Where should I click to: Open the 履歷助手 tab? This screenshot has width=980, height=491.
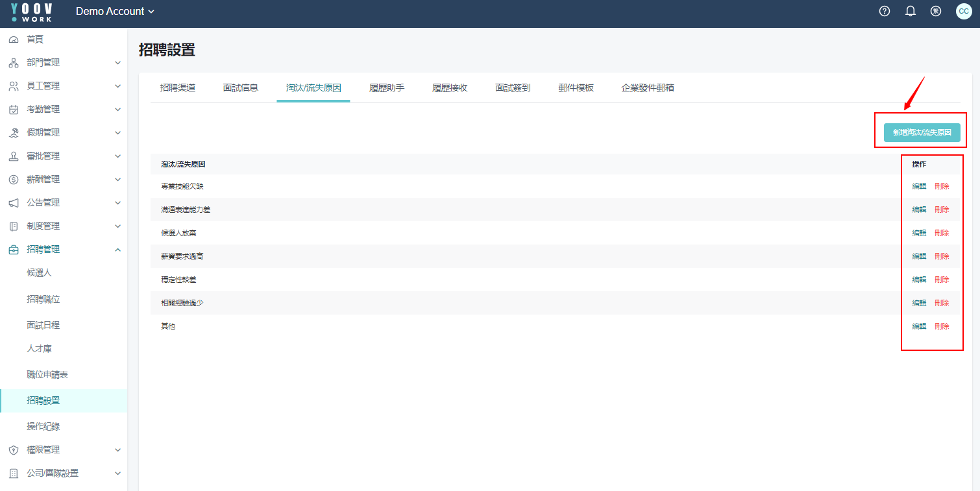coord(387,88)
